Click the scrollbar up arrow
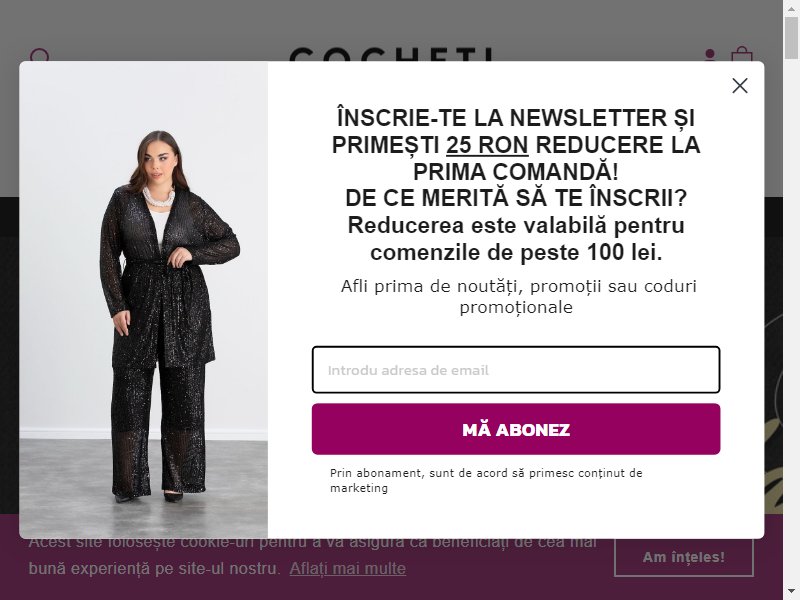 [791, 7]
